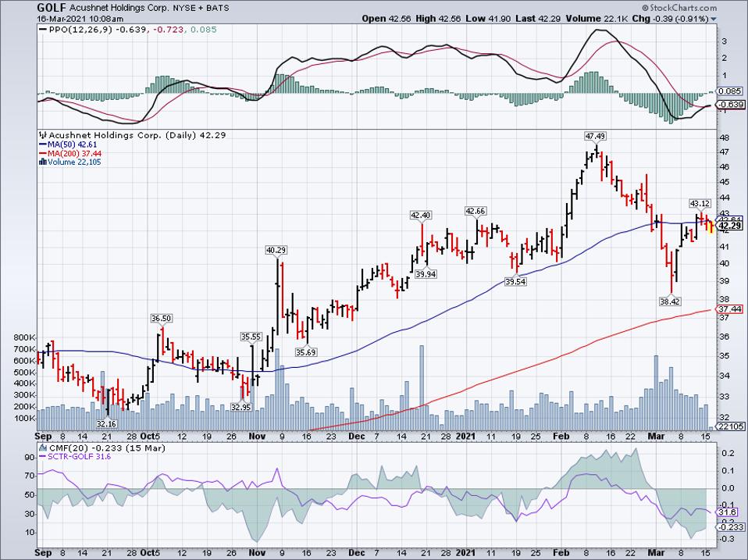
Task: Click the Nov label on the bottom date axis
Action: coord(257,553)
